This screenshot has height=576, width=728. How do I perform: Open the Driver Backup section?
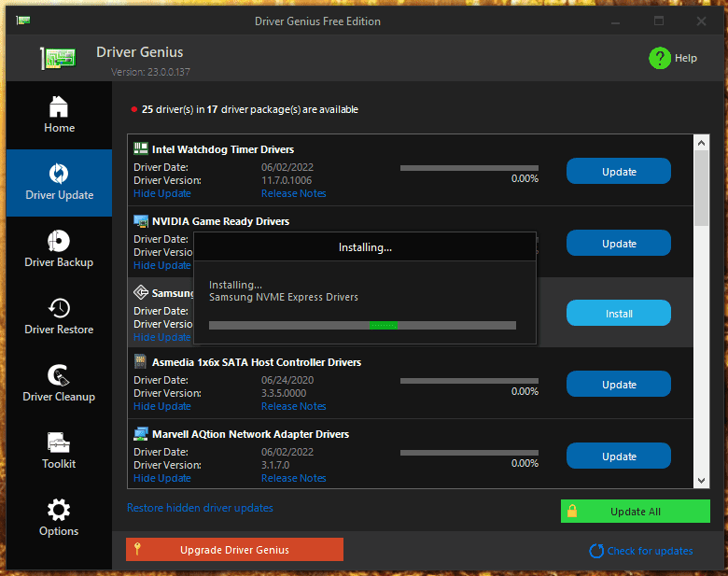(x=59, y=249)
